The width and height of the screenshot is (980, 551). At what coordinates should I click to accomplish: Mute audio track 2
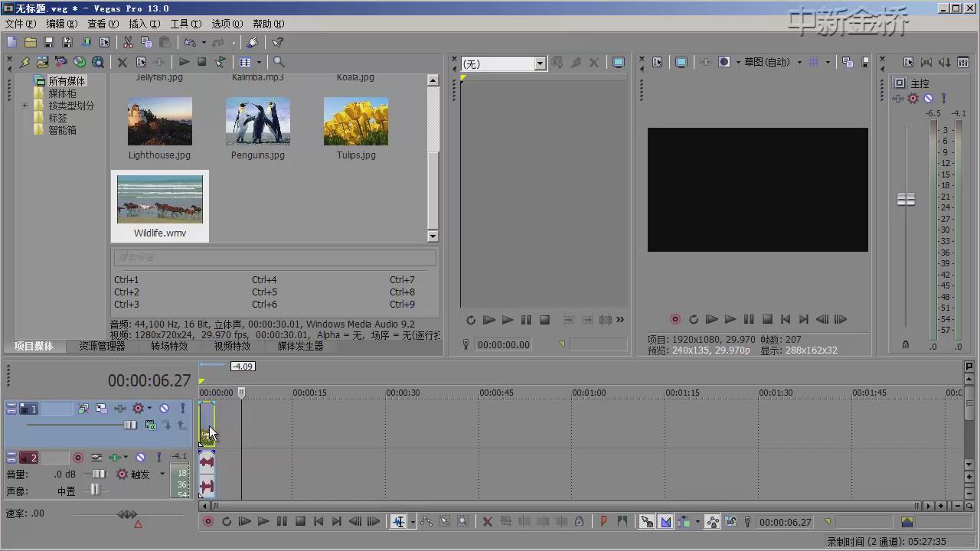pos(140,458)
